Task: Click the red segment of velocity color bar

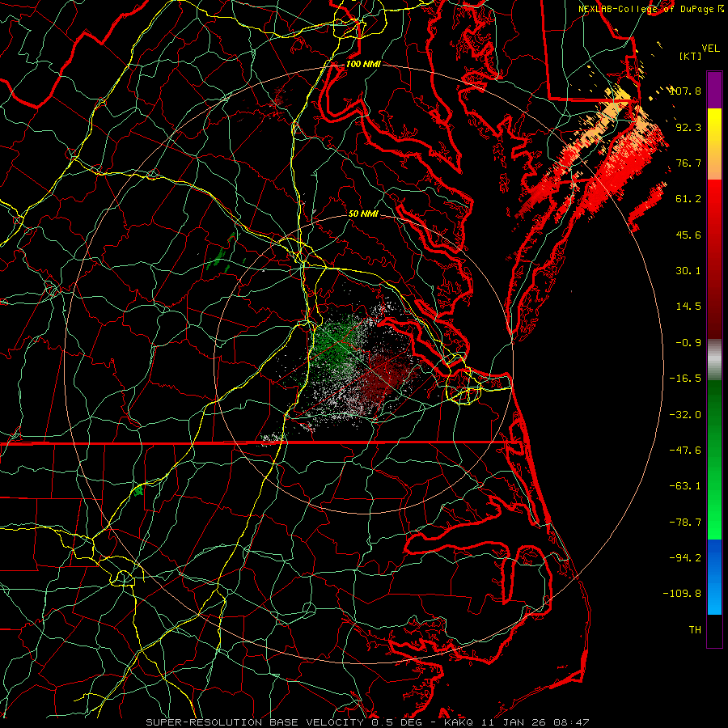Action: click(x=714, y=259)
